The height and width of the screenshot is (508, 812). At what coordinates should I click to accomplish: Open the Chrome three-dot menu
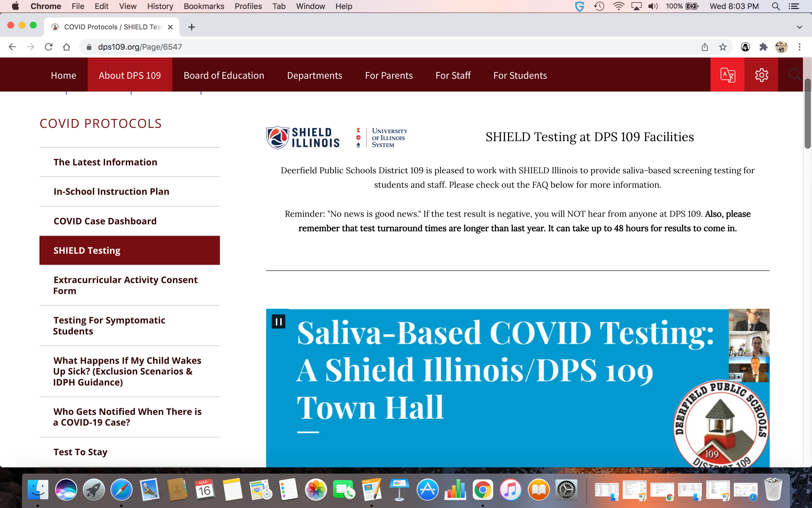click(x=800, y=47)
